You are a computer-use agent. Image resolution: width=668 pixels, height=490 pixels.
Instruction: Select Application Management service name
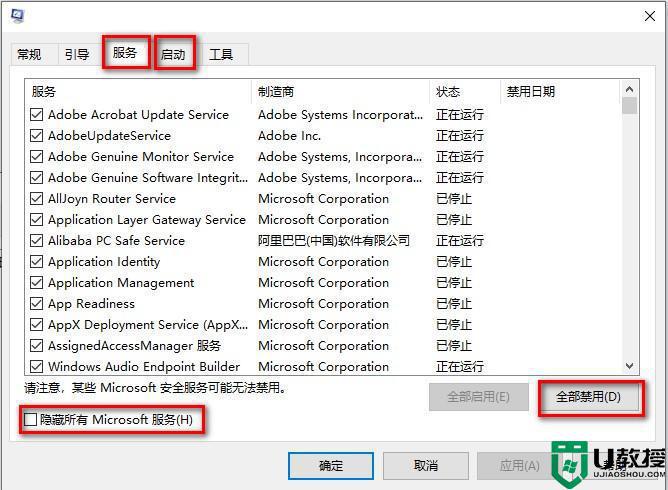pos(121,282)
